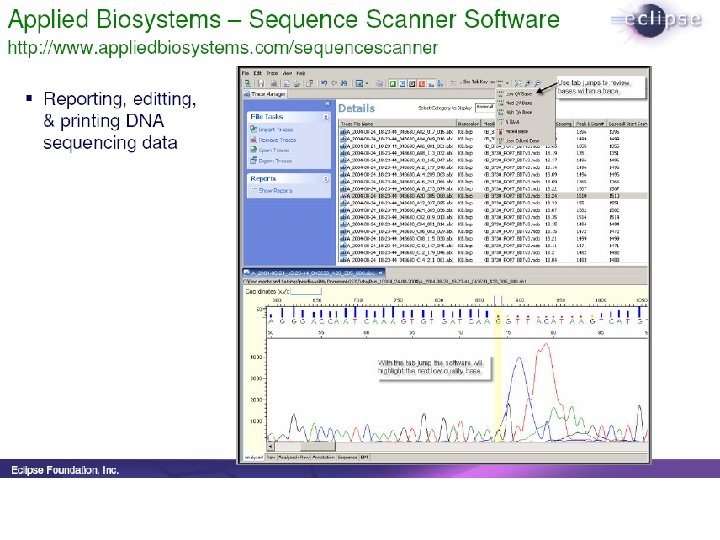The width and height of the screenshot is (720, 540).
Task: Click the red view icon in toolbar
Action: pyautogui.click(x=422, y=84)
